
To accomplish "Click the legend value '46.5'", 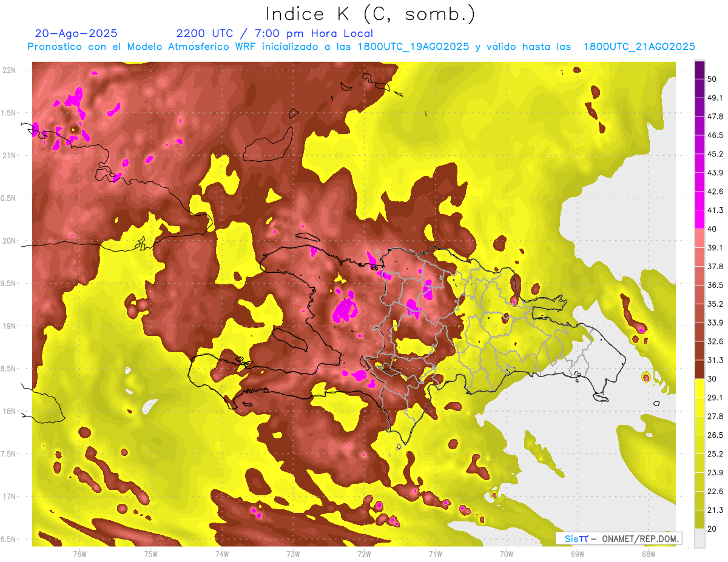I will coord(715,135).
